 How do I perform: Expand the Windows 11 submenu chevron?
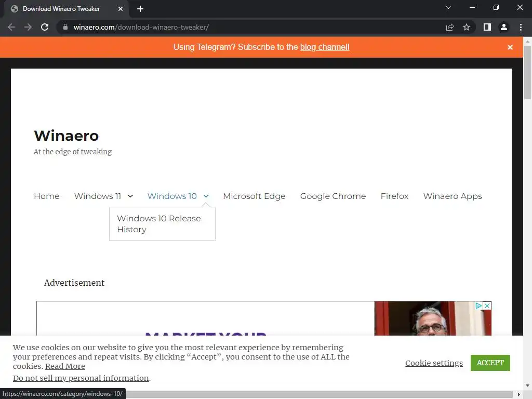(x=130, y=196)
